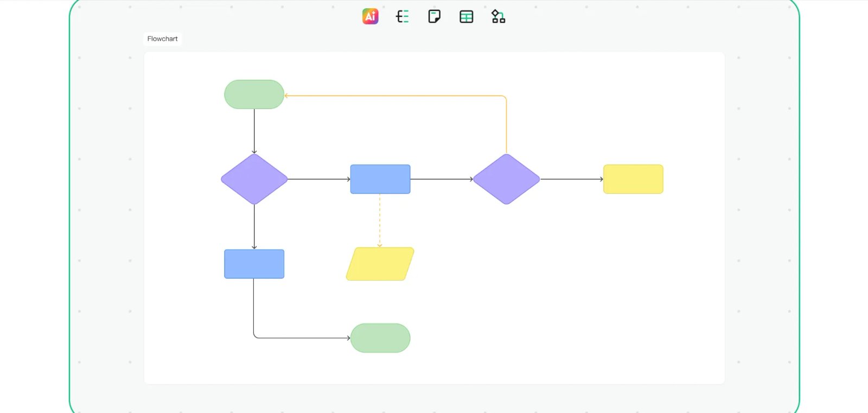
Task: Select the blue rectangle above the lower green terminator
Action: click(254, 264)
